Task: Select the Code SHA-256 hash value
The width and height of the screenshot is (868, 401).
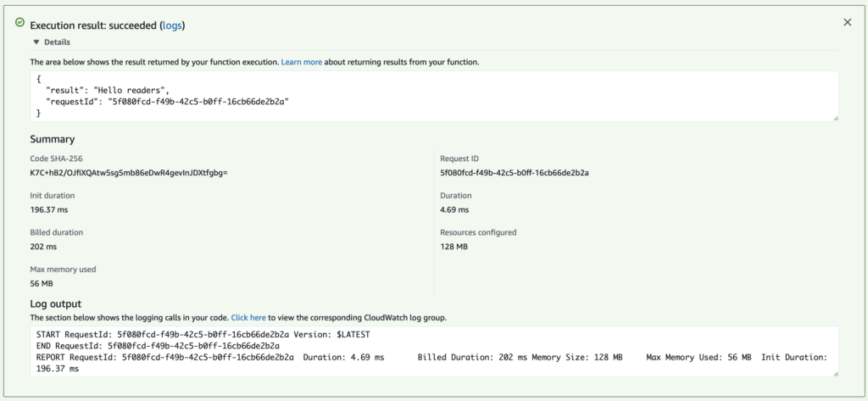Action: pos(129,173)
